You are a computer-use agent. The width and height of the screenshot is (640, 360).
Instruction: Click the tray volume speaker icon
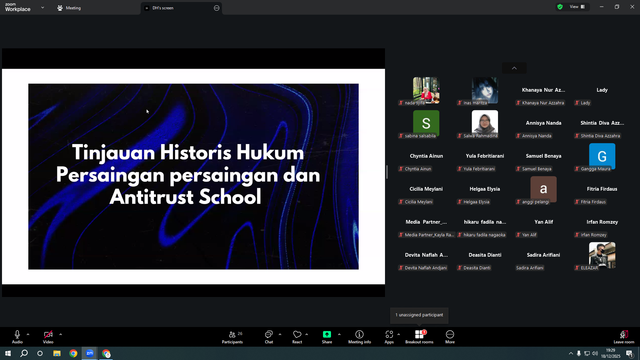595,353
